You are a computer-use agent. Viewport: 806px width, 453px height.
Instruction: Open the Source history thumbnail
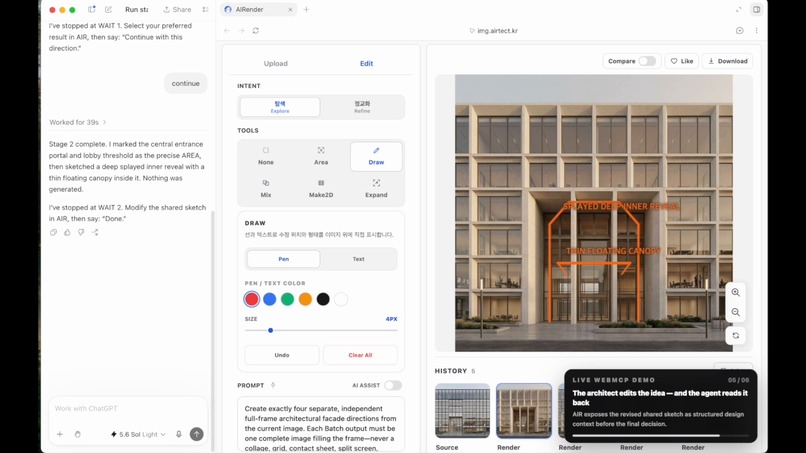tap(462, 410)
